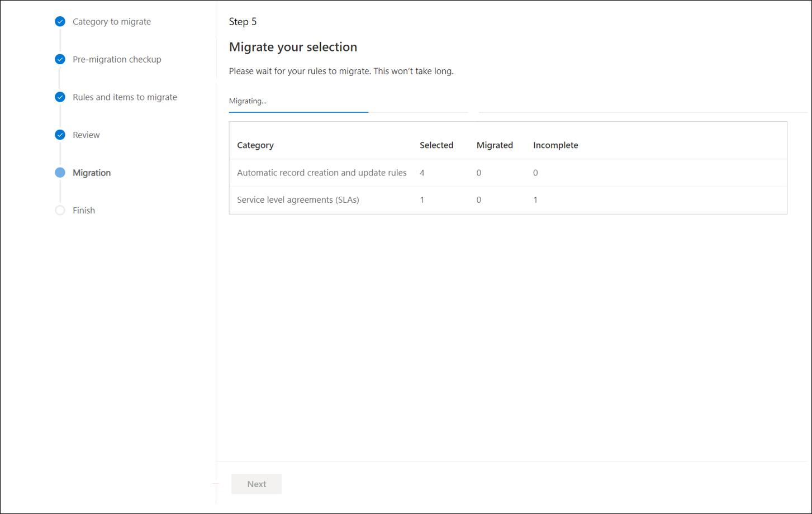
Task: Open the Pre-migration checkup step
Action: pos(117,59)
